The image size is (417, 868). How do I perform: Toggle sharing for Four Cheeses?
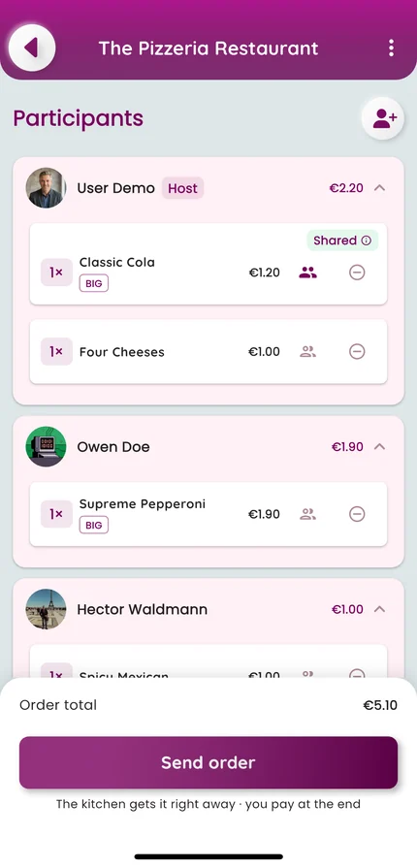click(x=308, y=351)
